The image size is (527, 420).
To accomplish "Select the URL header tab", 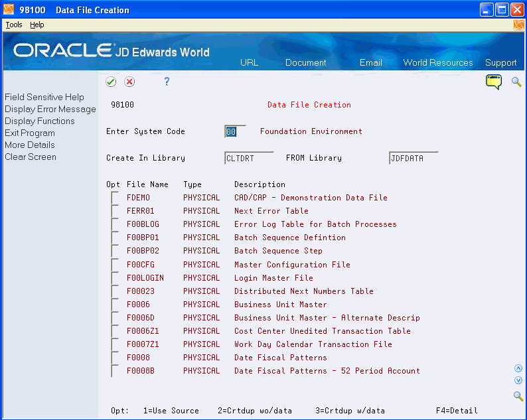I will pos(249,62).
